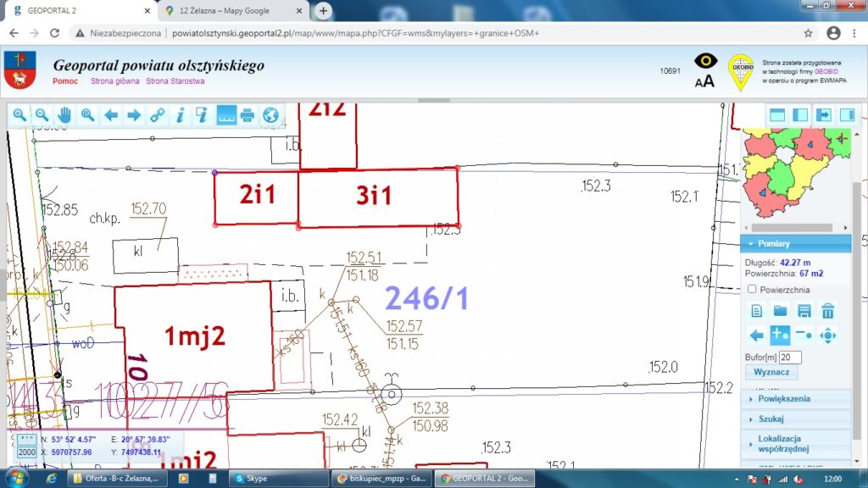Open the Pomoc link
This screenshot has width=868, height=488.
[x=65, y=81]
